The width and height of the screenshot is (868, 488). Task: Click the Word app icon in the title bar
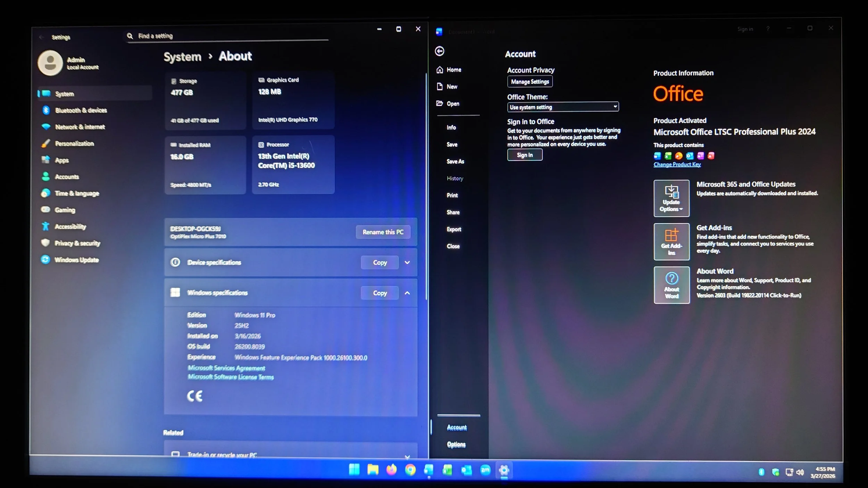[x=439, y=32]
